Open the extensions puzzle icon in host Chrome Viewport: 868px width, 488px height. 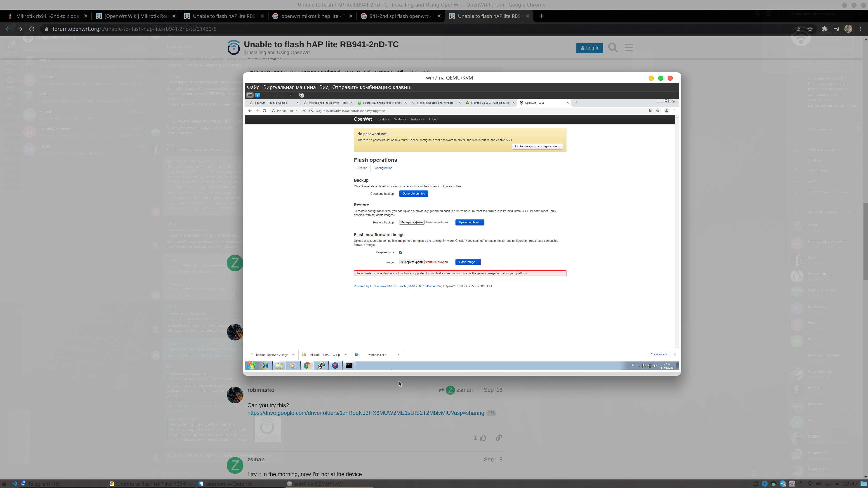pyautogui.click(x=825, y=29)
